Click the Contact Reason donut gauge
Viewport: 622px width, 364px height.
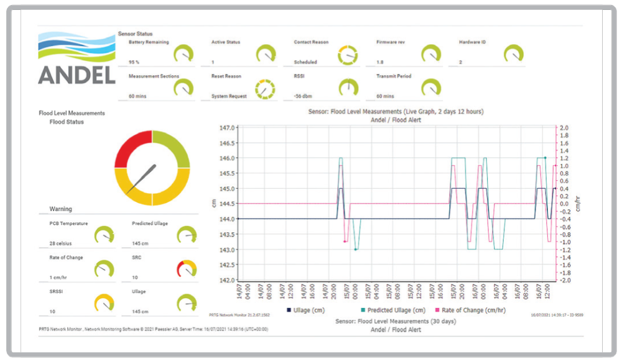click(348, 55)
